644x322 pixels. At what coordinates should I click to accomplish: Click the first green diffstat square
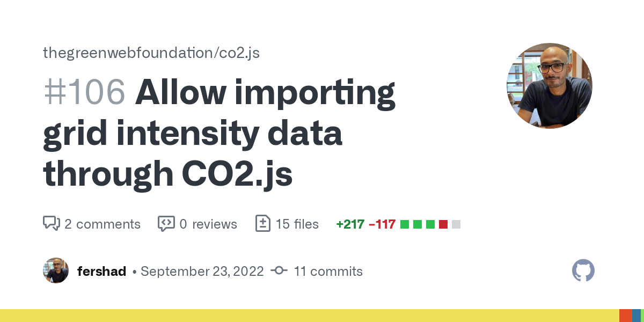(x=405, y=224)
